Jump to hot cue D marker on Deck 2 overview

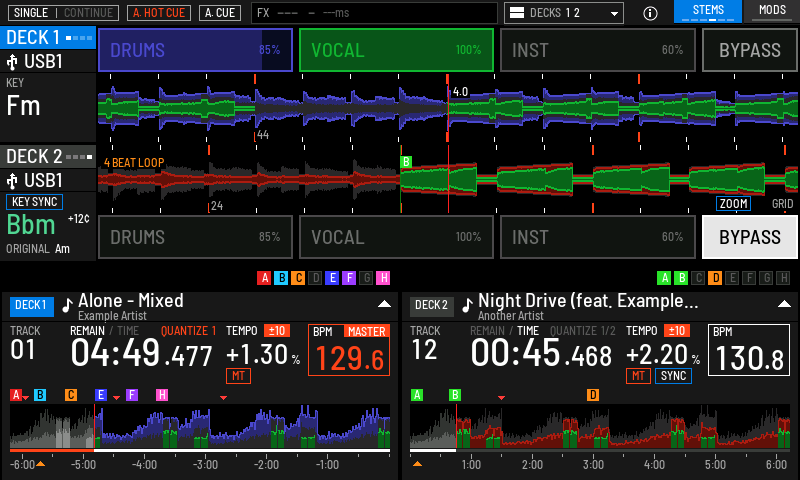(x=592, y=395)
